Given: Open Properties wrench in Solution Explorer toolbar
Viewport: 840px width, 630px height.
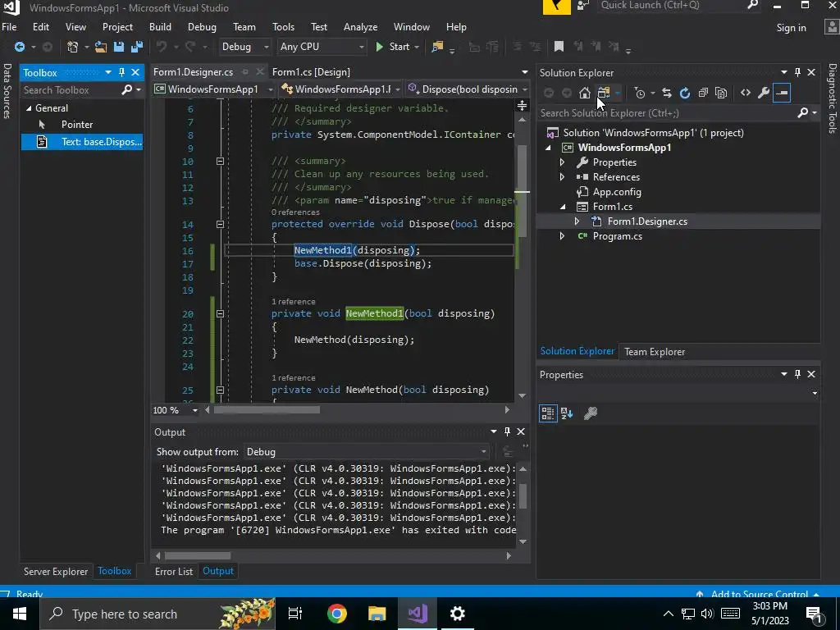Looking at the screenshot, I should coord(764,93).
